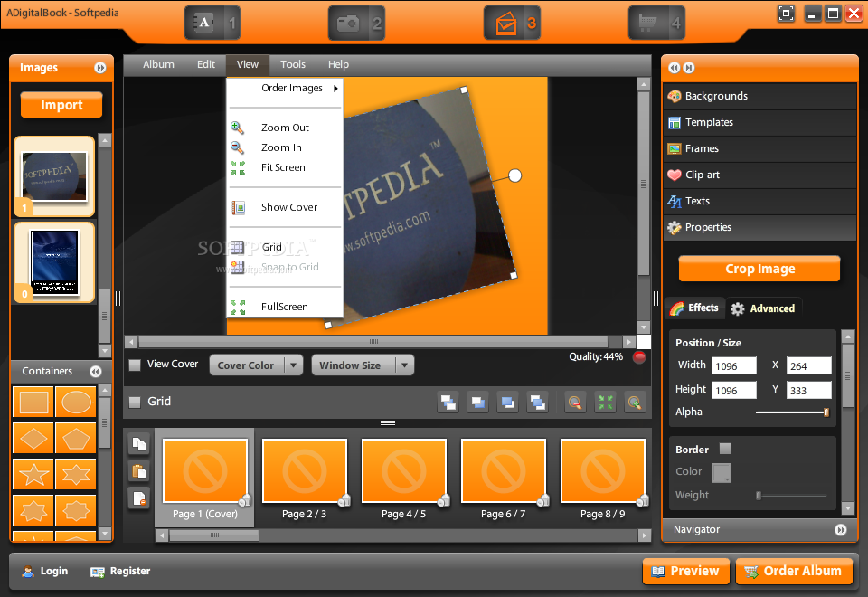
Task: Choose Zoom Out from View menu
Action: coord(286,128)
